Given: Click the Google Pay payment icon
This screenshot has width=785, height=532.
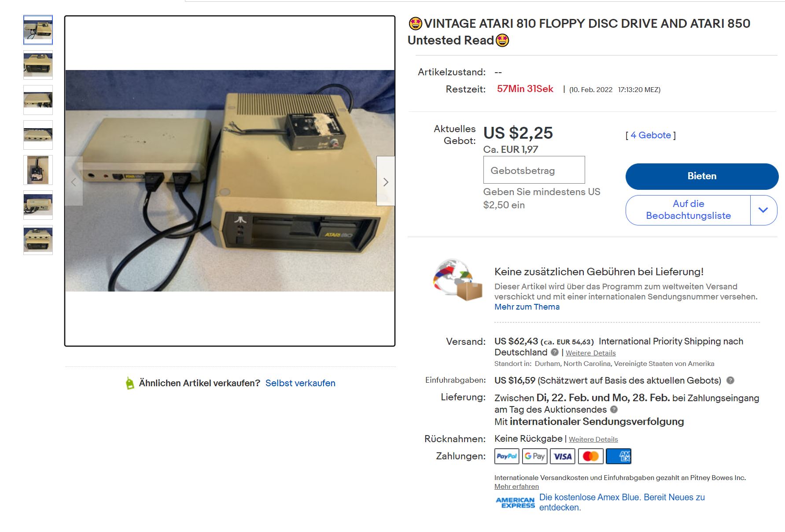Looking at the screenshot, I should 534,456.
